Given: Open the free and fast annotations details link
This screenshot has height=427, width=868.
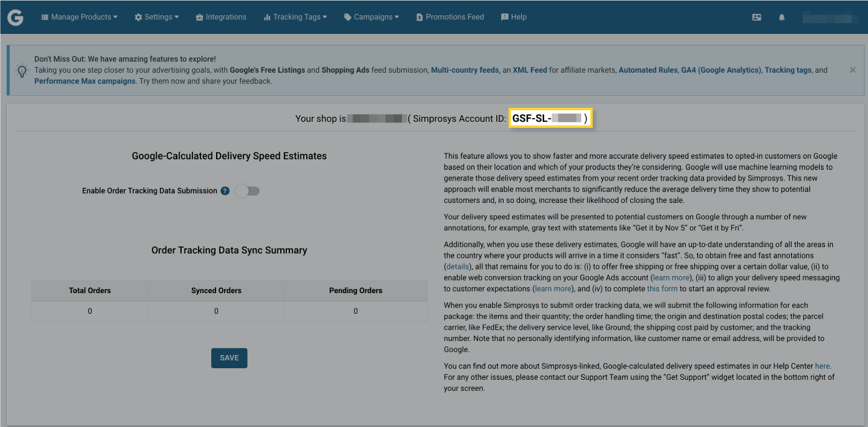Looking at the screenshot, I should click(458, 266).
